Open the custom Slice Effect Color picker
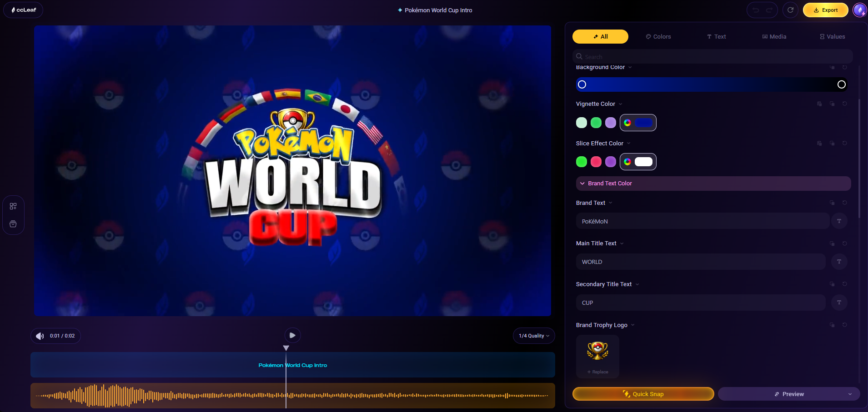Image resolution: width=868 pixels, height=412 pixels. tap(638, 162)
